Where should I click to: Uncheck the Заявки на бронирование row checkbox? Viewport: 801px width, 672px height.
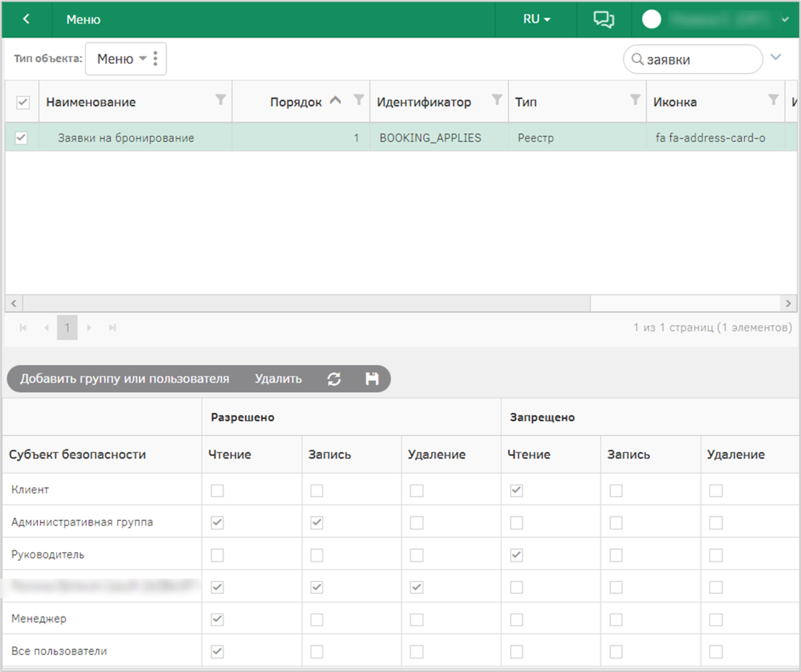(21, 138)
